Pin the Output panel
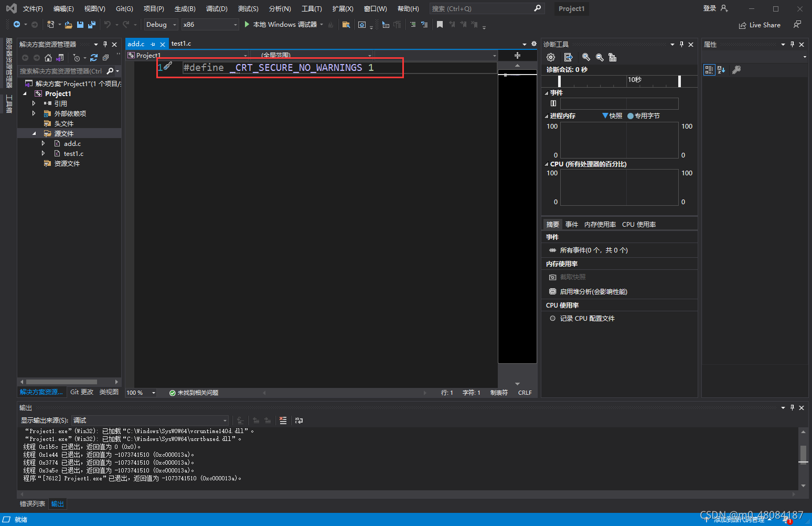Viewport: 812px width, 526px height. tap(792, 408)
